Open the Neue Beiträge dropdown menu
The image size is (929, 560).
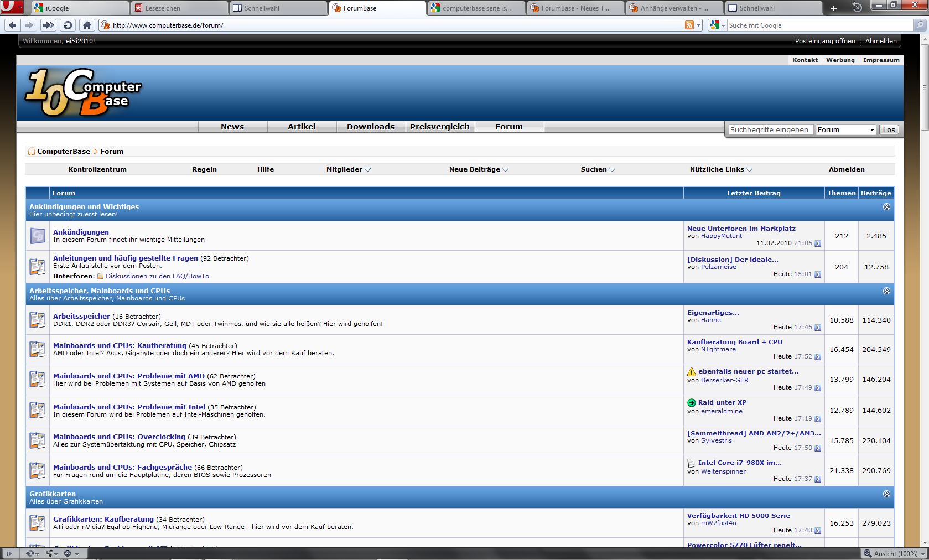[479, 169]
